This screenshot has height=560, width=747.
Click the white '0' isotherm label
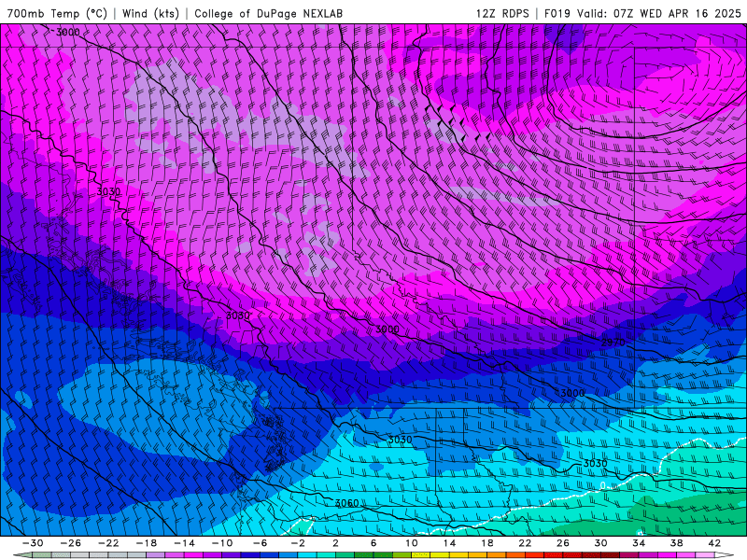602,485
